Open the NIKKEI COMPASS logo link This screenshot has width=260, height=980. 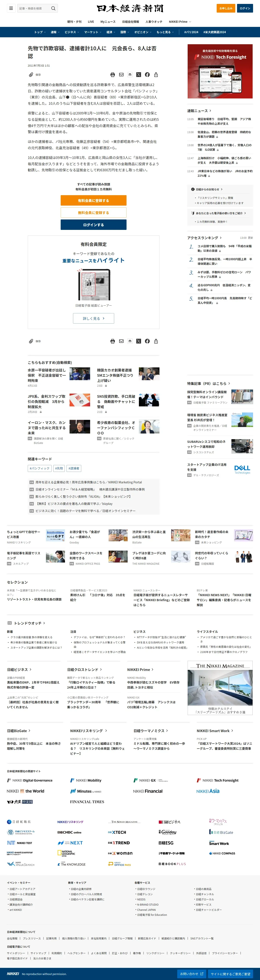click(x=222, y=853)
